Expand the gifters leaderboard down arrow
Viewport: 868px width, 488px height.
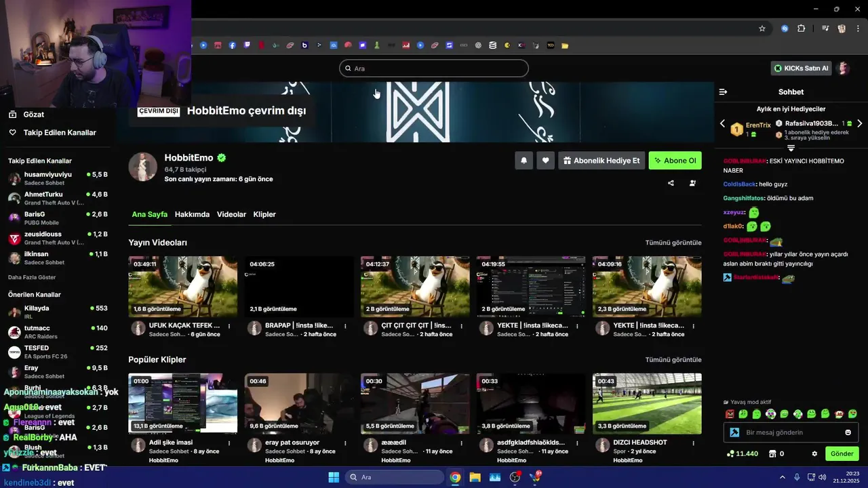pos(791,148)
